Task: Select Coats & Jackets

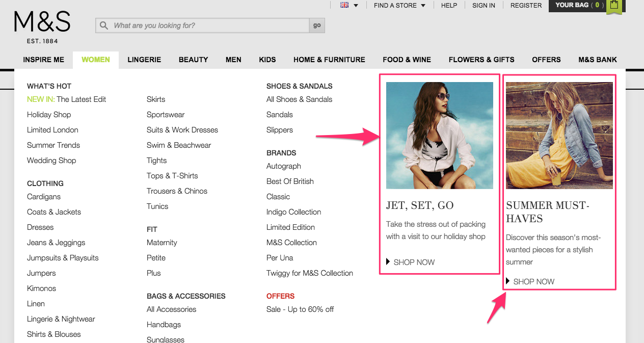Action: point(54,212)
